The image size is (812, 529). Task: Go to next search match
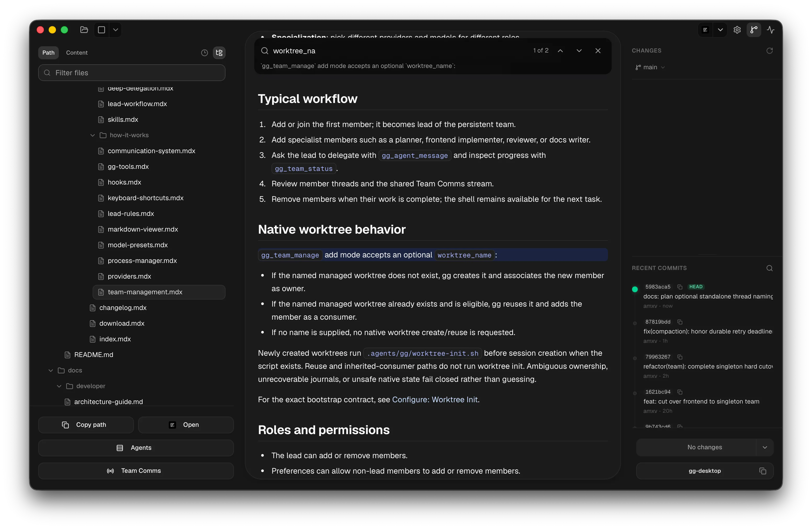click(579, 51)
